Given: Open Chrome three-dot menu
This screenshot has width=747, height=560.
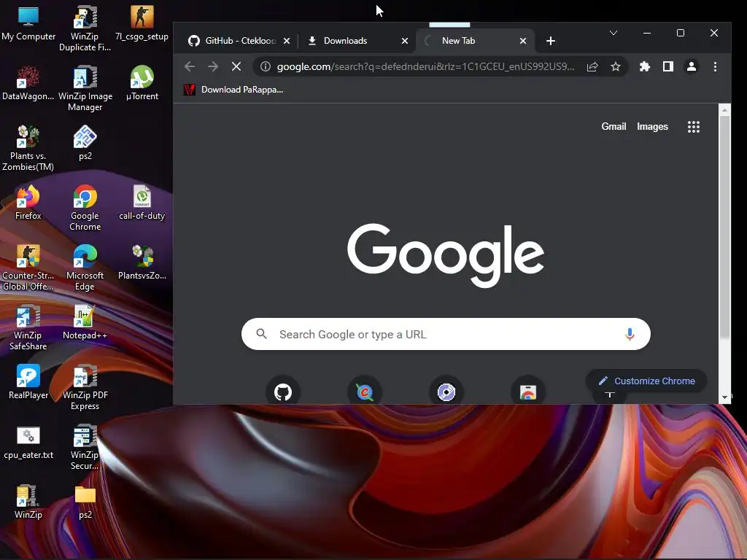Looking at the screenshot, I should click(715, 66).
